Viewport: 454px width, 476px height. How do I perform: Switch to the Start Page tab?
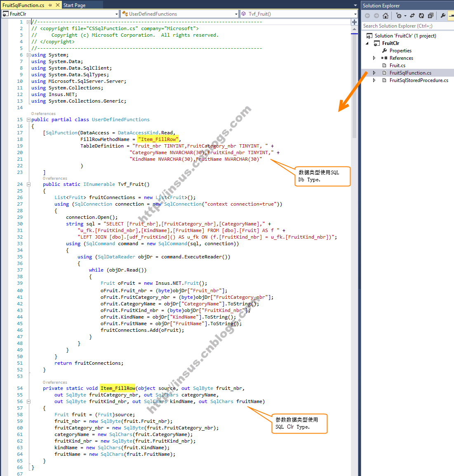coord(74,5)
